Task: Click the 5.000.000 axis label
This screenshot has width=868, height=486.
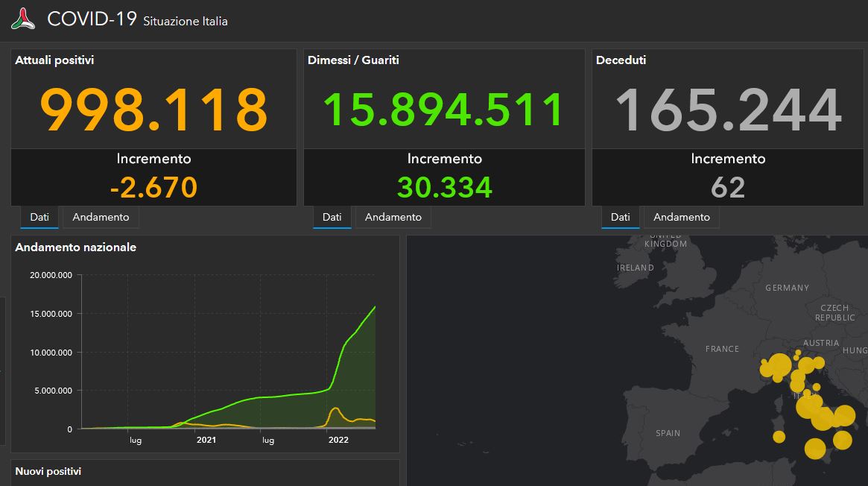Action: pyautogui.click(x=54, y=391)
